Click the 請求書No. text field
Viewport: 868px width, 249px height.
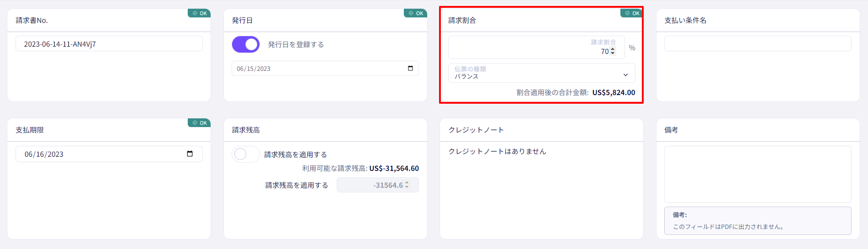(x=109, y=44)
